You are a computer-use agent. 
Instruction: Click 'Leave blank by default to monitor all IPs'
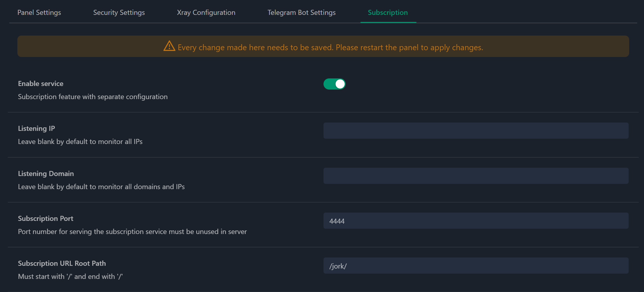click(80, 141)
